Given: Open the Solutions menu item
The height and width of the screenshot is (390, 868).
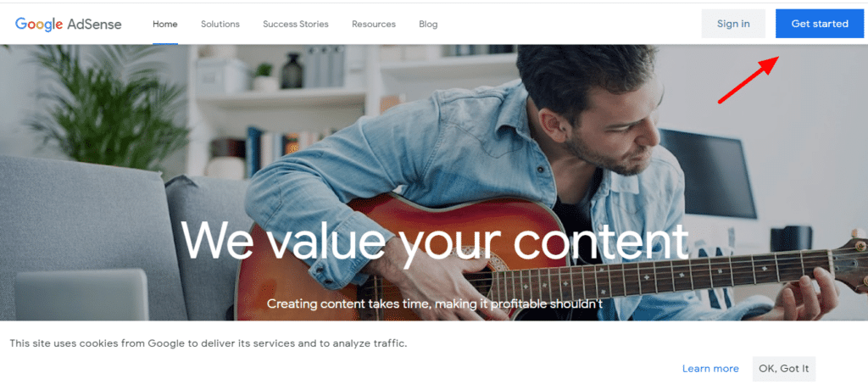Looking at the screenshot, I should [x=220, y=24].
